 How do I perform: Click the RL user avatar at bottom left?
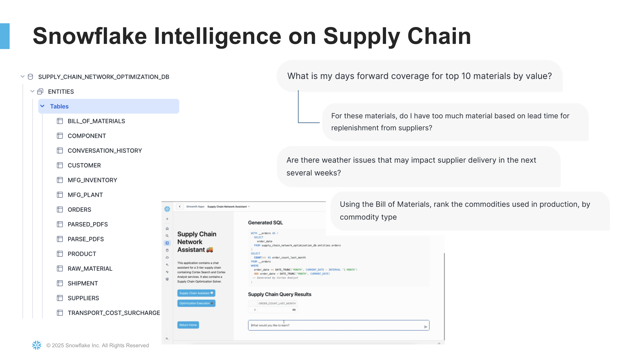167,338
